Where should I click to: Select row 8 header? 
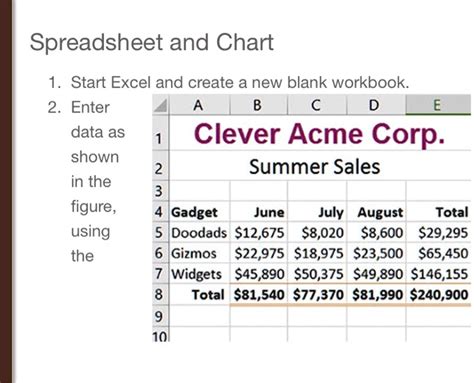click(161, 295)
